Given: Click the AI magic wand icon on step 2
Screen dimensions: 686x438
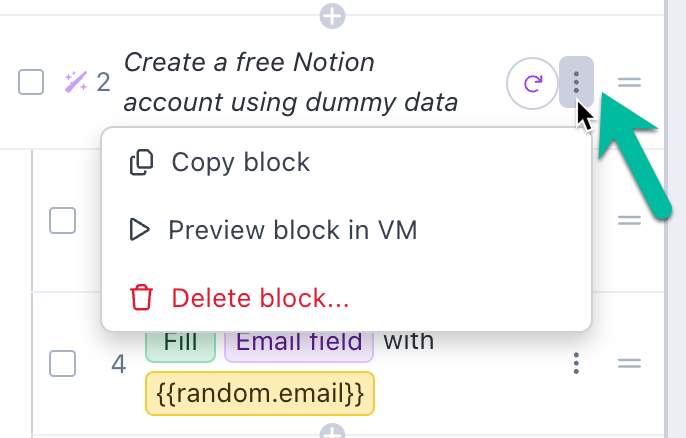Looking at the screenshot, I should [x=76, y=81].
